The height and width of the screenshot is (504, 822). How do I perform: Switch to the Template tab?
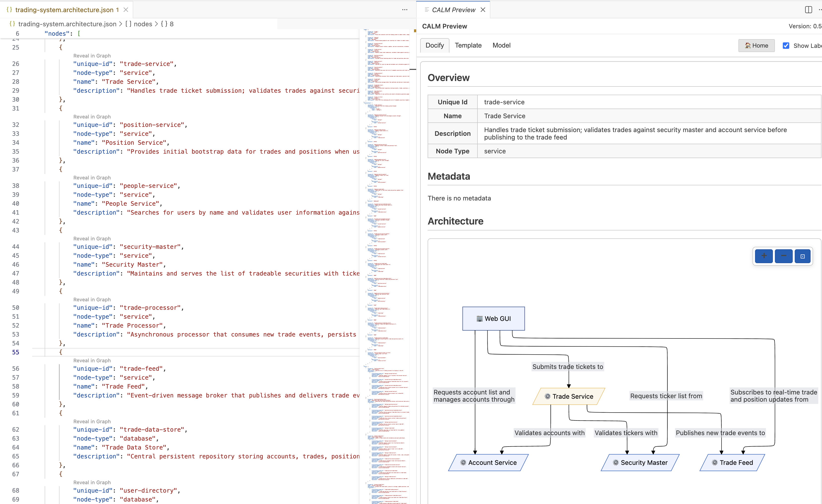pyautogui.click(x=468, y=45)
